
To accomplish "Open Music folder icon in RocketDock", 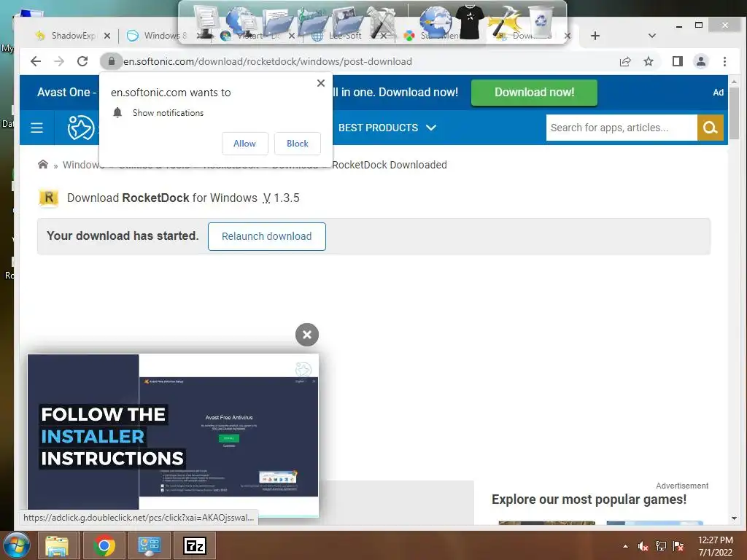I will tap(312, 23).
